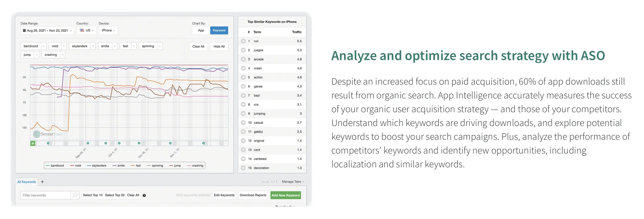Toggle Chart By to App
This screenshot has height=219, width=644.
[x=200, y=30]
